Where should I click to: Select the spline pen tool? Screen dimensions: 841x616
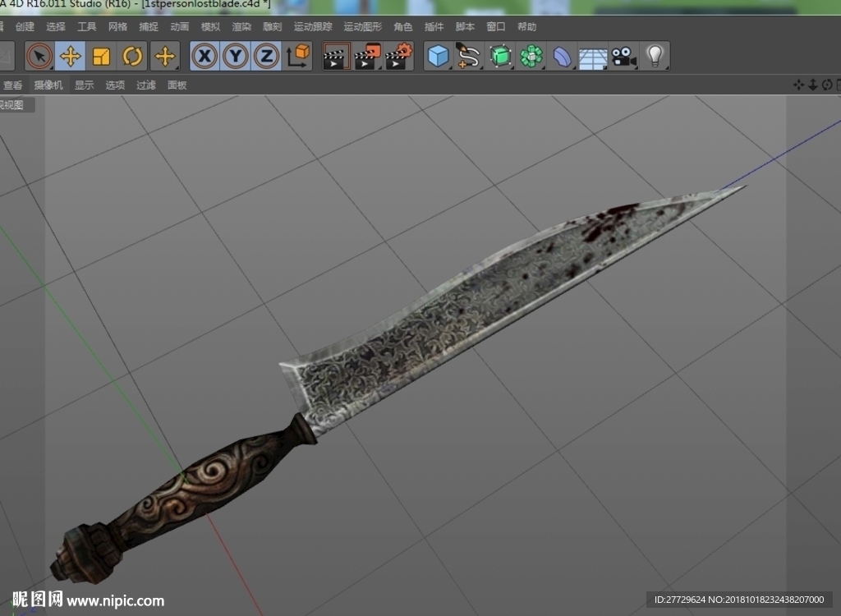[468, 56]
